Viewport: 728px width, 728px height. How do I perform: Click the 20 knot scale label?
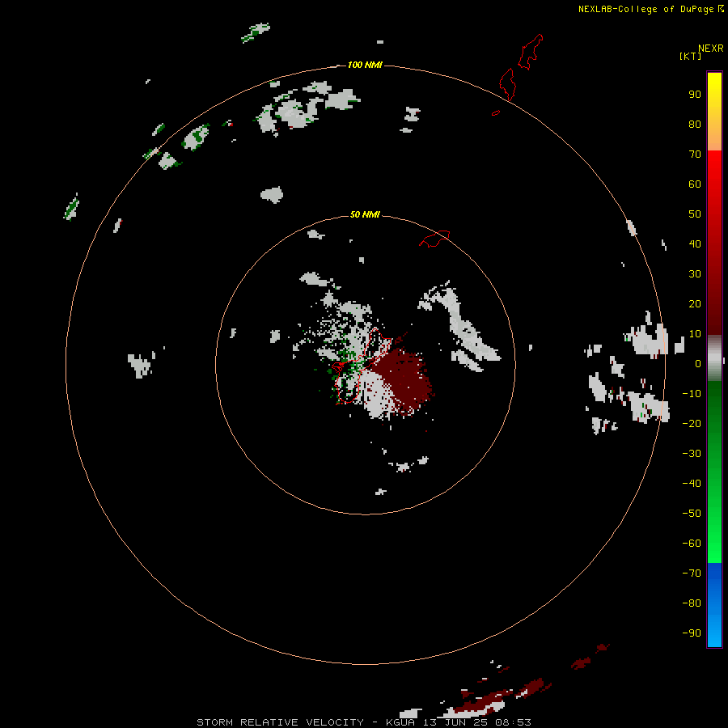695,304
